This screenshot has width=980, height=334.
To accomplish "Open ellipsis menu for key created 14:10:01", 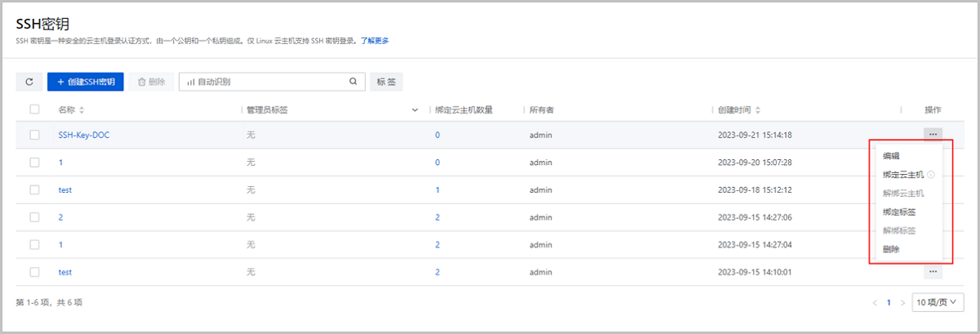I will click(x=933, y=272).
